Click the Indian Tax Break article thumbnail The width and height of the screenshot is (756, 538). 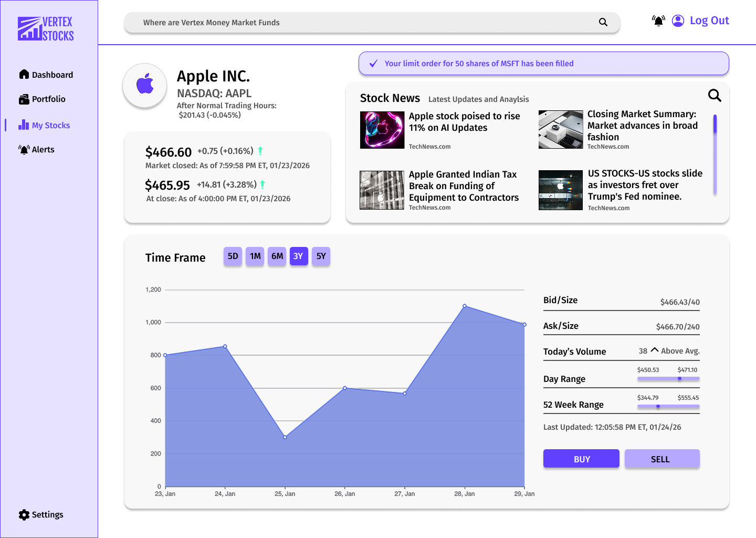[382, 190]
